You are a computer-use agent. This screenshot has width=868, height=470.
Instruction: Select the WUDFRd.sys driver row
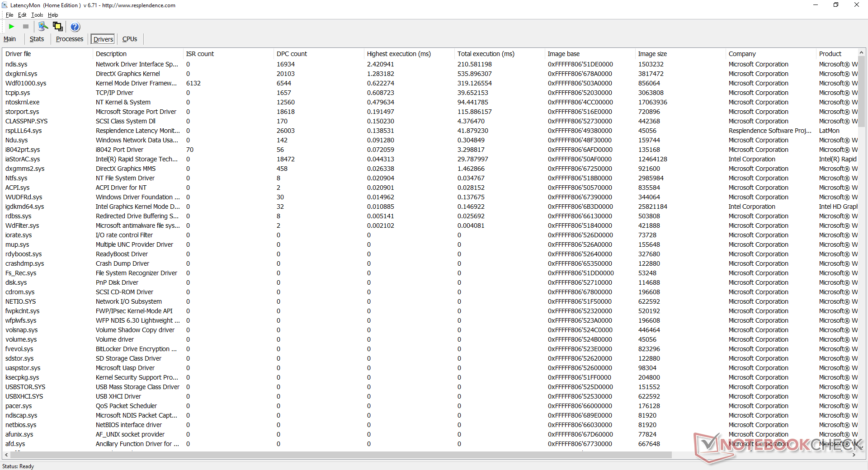coord(430,197)
